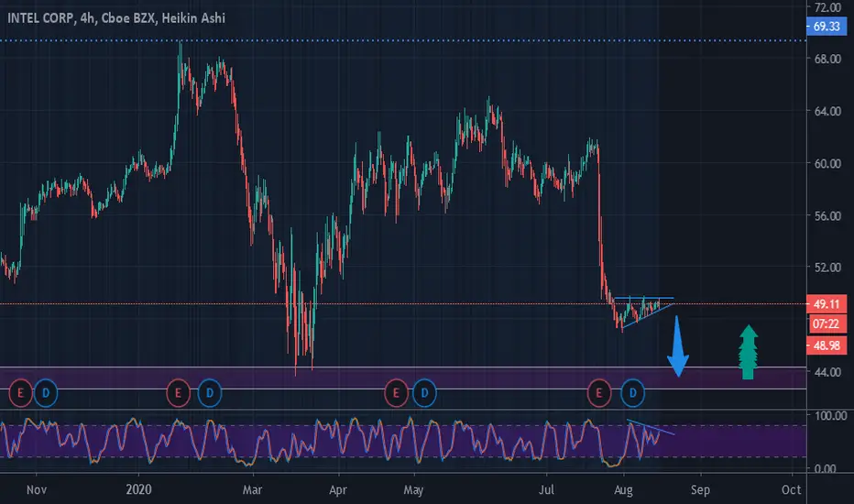
Task: Click the 64.00 price axis value
Action: coord(827,111)
